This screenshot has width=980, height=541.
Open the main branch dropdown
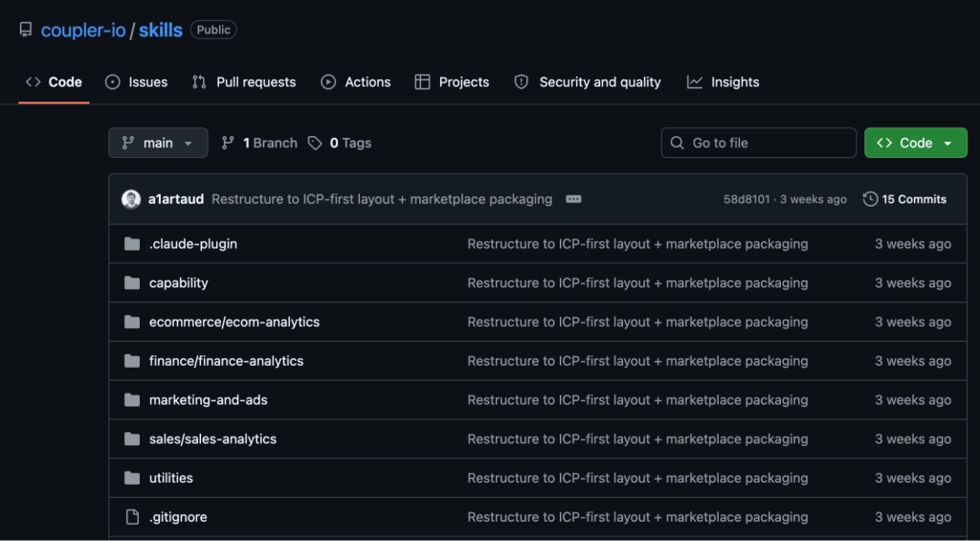click(x=158, y=143)
